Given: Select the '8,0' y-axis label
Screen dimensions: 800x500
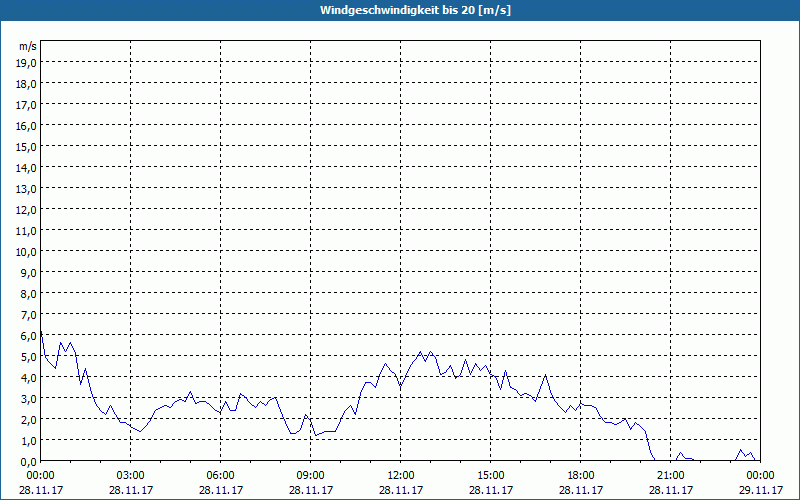Looking at the screenshot, I should (29, 294).
